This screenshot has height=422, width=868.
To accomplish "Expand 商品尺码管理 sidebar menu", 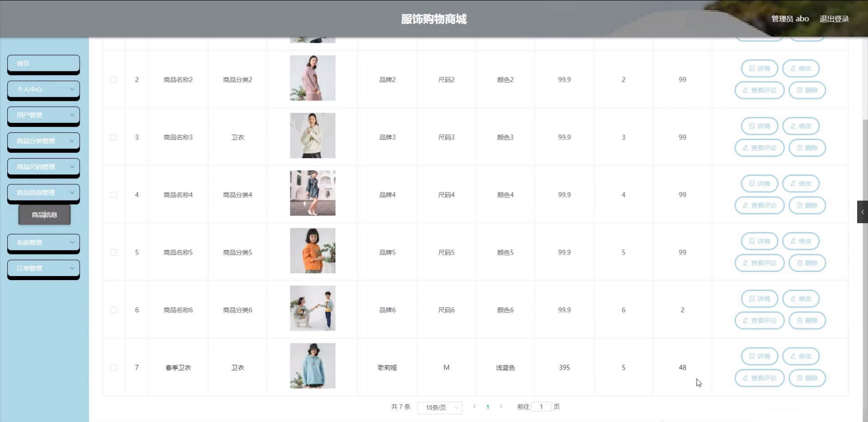I will tap(43, 167).
